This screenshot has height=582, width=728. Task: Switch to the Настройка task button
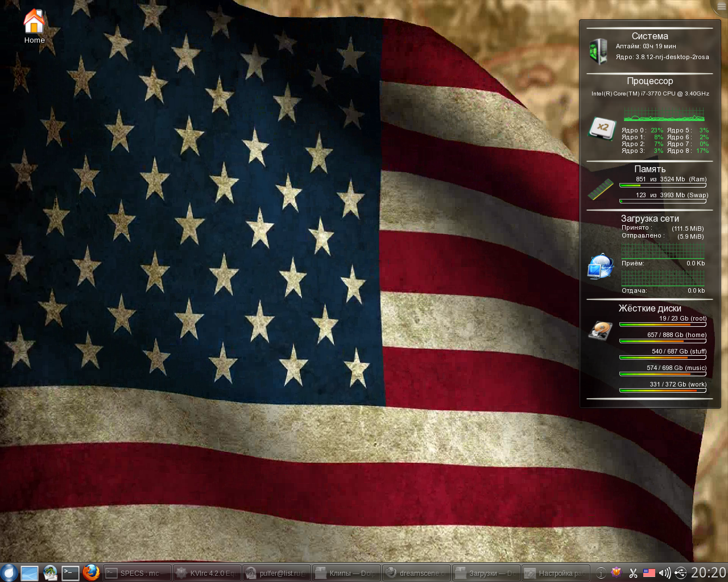pos(556,573)
